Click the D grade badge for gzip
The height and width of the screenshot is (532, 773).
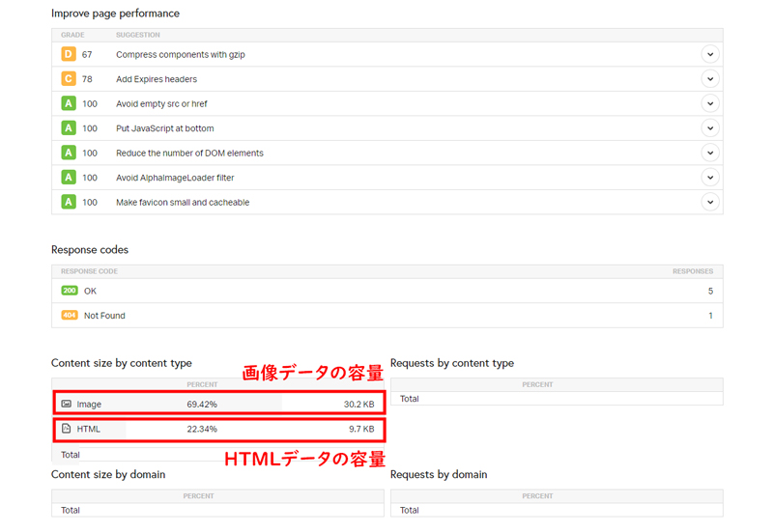69,54
